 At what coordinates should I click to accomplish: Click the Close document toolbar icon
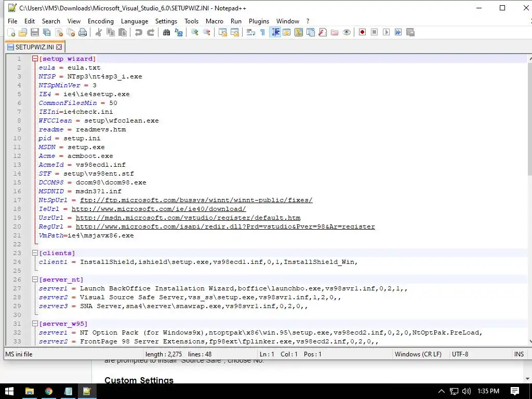tap(59, 32)
